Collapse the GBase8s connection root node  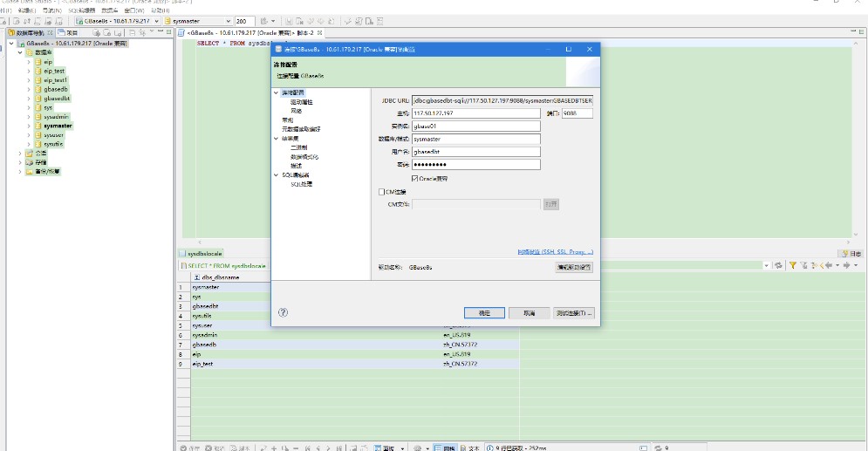coord(11,43)
